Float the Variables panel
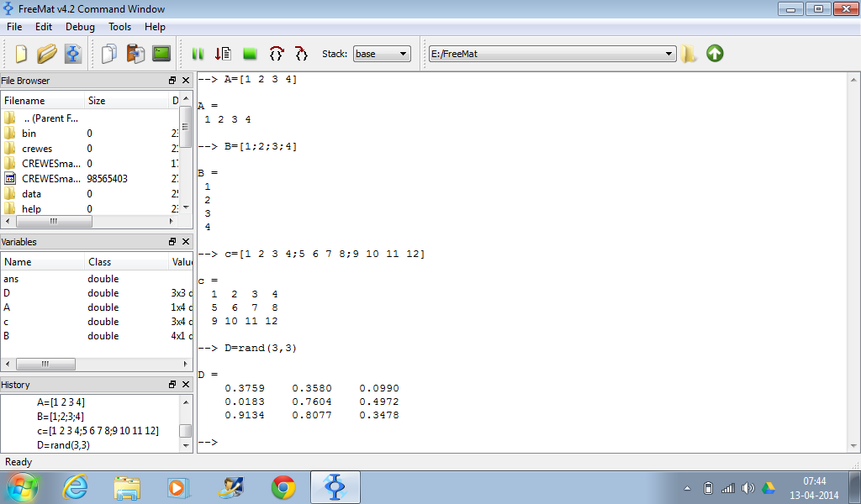The height and width of the screenshot is (504, 861). (x=172, y=241)
